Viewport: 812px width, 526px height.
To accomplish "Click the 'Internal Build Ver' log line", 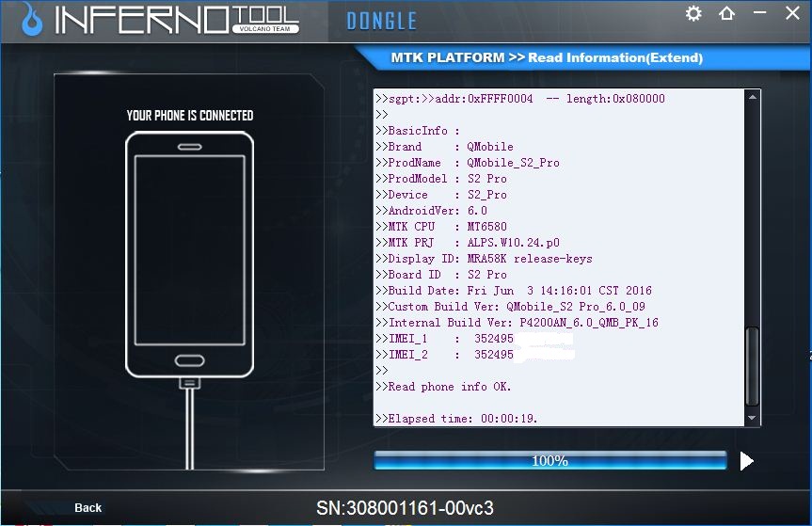I will point(517,323).
